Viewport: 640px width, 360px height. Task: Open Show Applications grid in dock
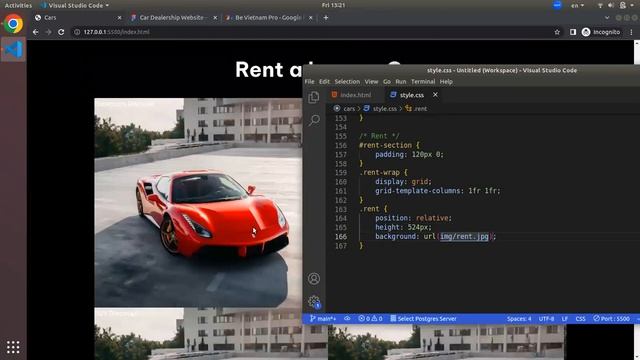pyautogui.click(x=13, y=347)
